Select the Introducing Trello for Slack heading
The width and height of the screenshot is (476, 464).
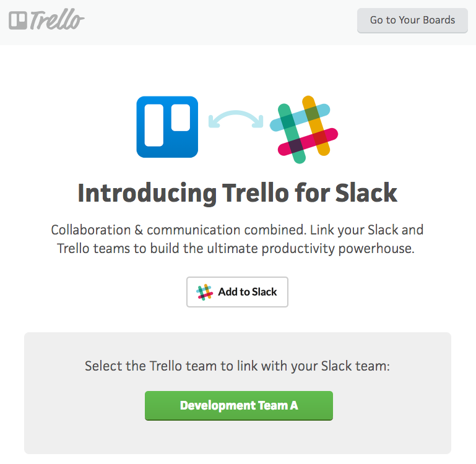coord(238,193)
